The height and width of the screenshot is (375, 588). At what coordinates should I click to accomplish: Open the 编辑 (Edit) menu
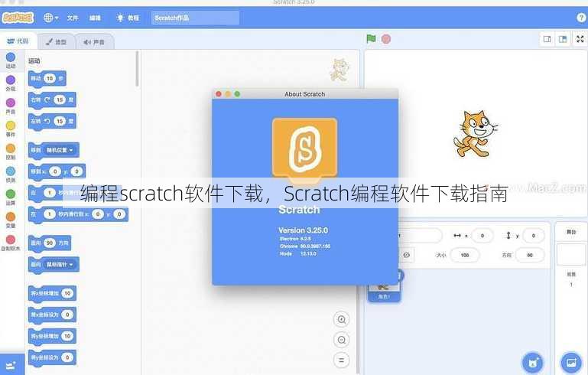[x=95, y=18]
